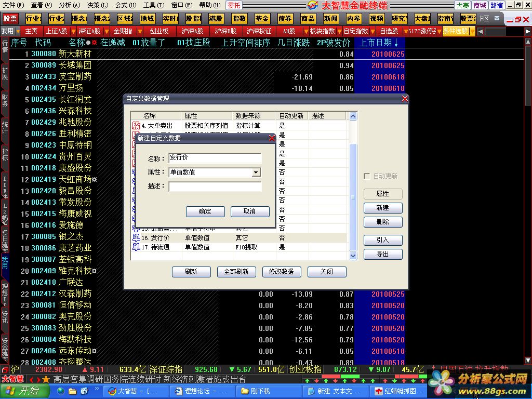The image size is (532, 399).
Task: Expand the arrow next to 自定指数 tab
Action: click(x=373, y=32)
